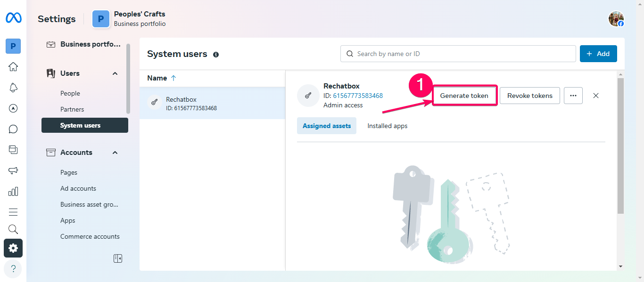644x282 pixels.
Task: Click the System users heading
Action: (177, 54)
